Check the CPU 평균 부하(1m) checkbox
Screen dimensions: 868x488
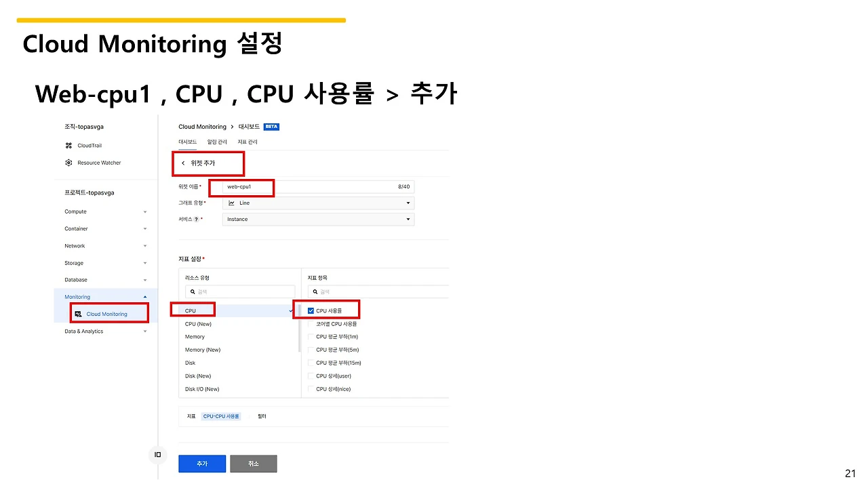[x=309, y=336]
